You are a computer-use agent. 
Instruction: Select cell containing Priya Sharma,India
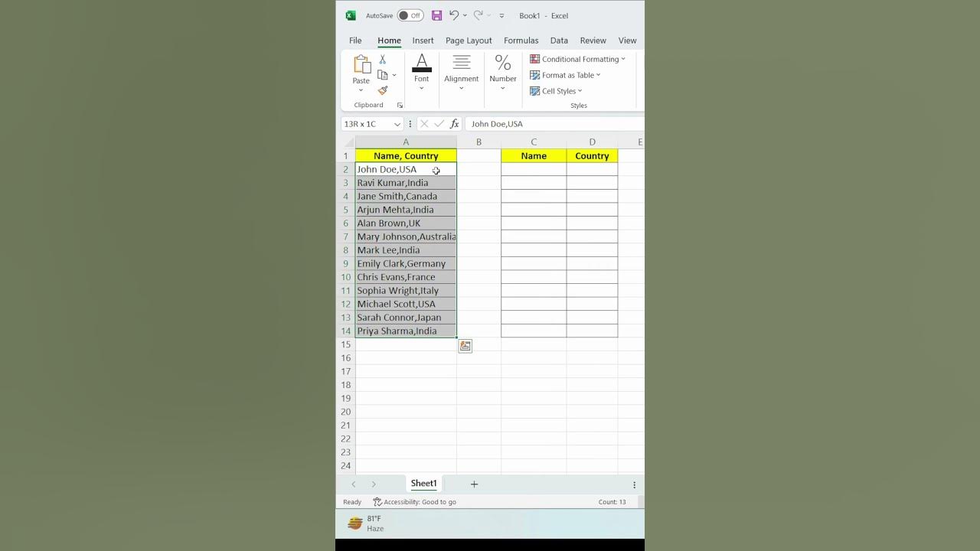406,331
